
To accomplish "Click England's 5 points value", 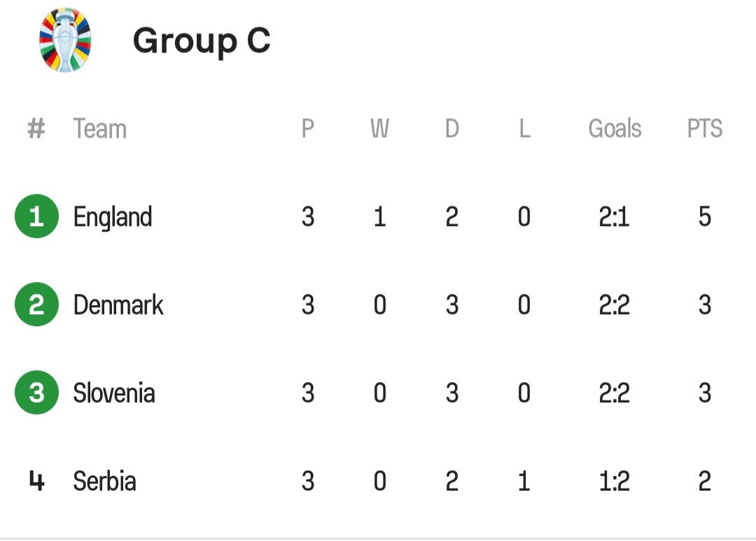I will [704, 217].
